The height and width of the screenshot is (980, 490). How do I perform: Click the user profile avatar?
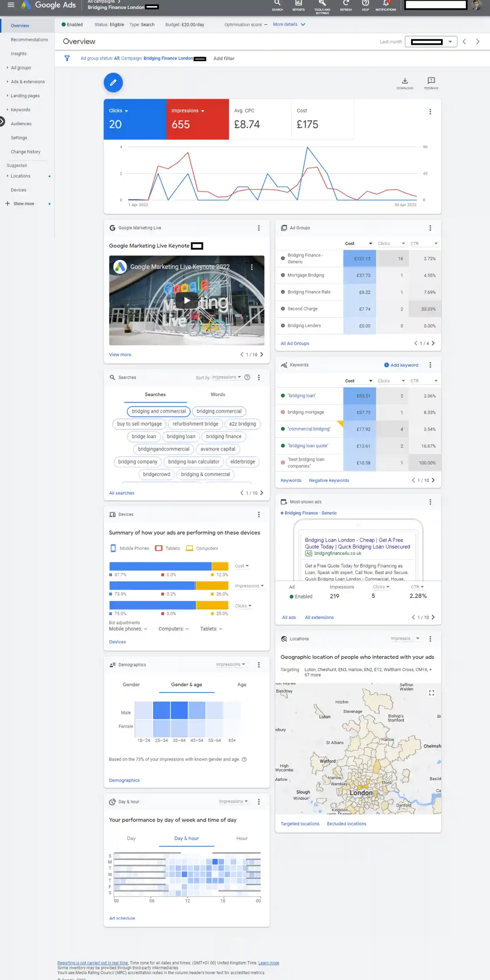pos(477,5)
